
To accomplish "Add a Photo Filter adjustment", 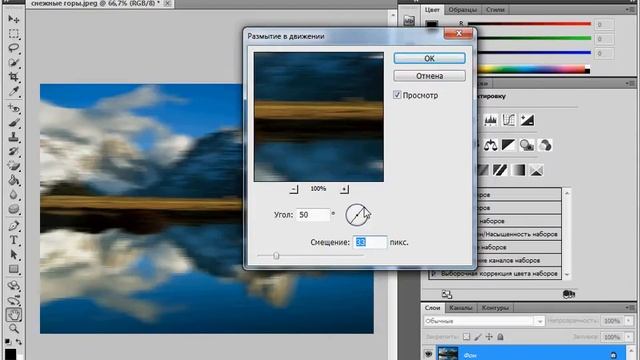I will pos(527,145).
